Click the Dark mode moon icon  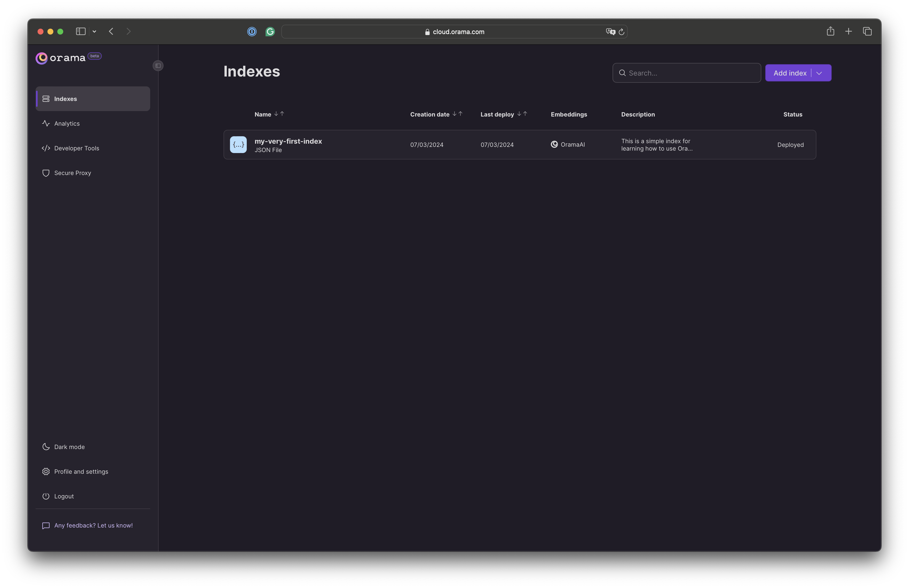tap(46, 447)
